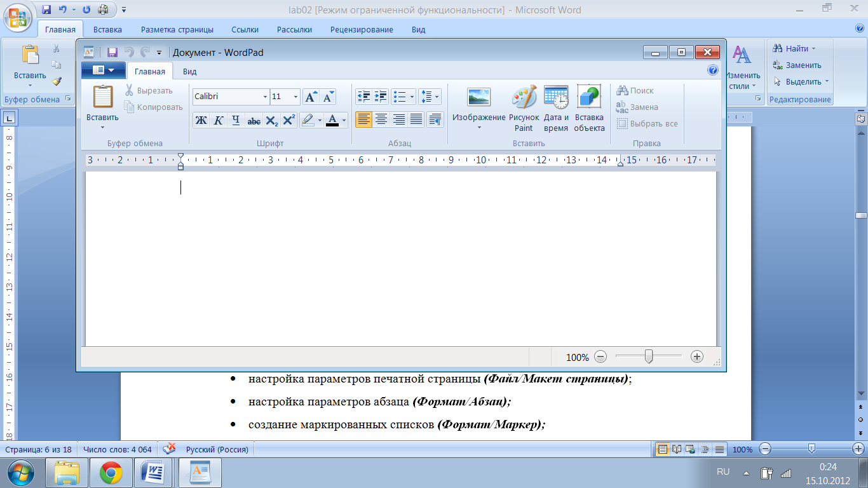Toggle Bold (Ж) formatting in WordPad

coord(201,120)
